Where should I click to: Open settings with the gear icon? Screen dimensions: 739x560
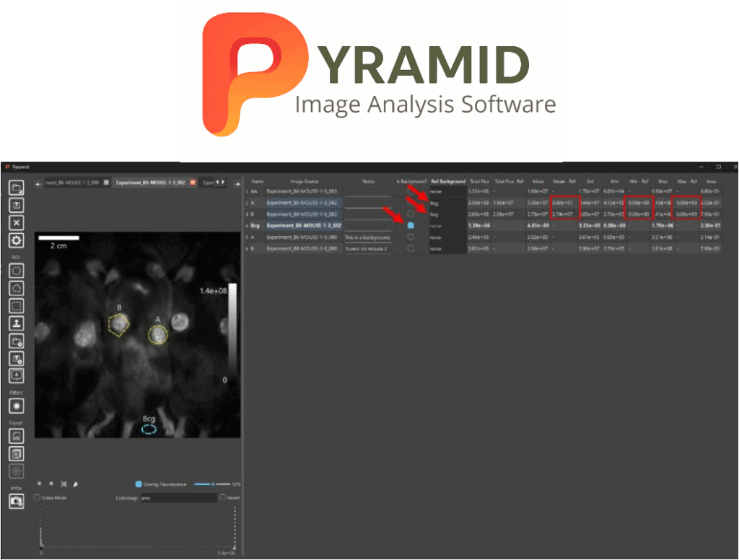click(x=17, y=240)
